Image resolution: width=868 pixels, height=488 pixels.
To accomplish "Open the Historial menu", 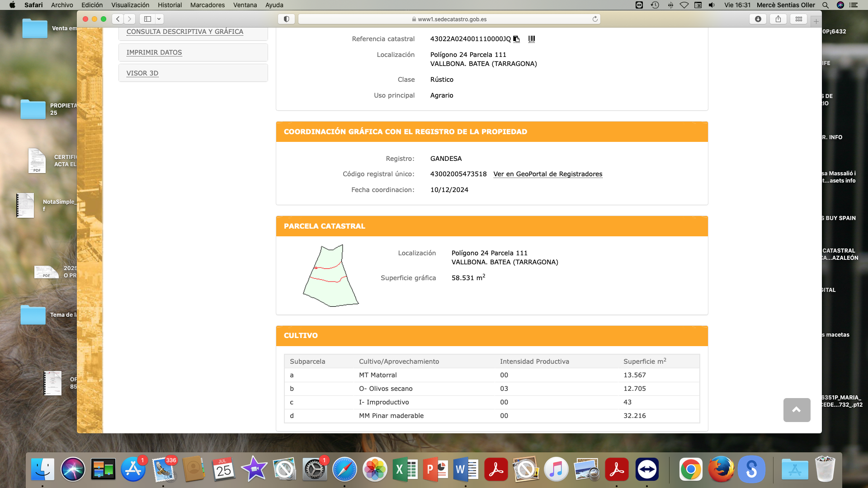I will pos(170,5).
